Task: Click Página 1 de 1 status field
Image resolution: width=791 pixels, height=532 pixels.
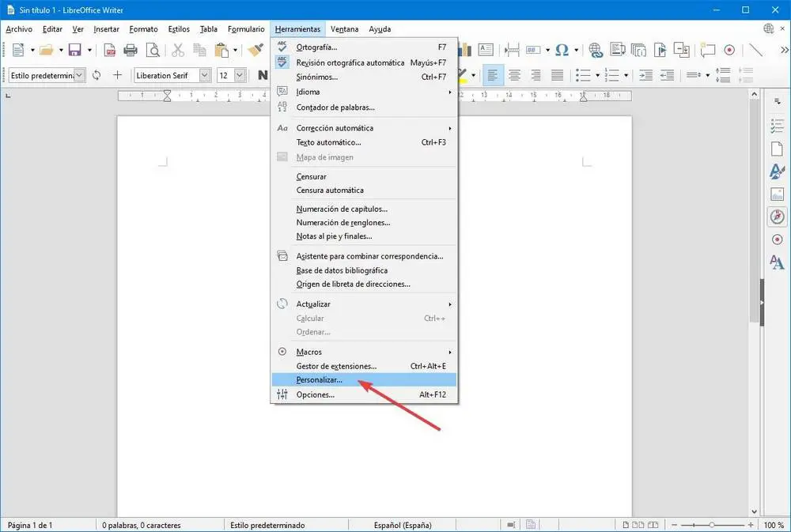Action: click(30, 525)
